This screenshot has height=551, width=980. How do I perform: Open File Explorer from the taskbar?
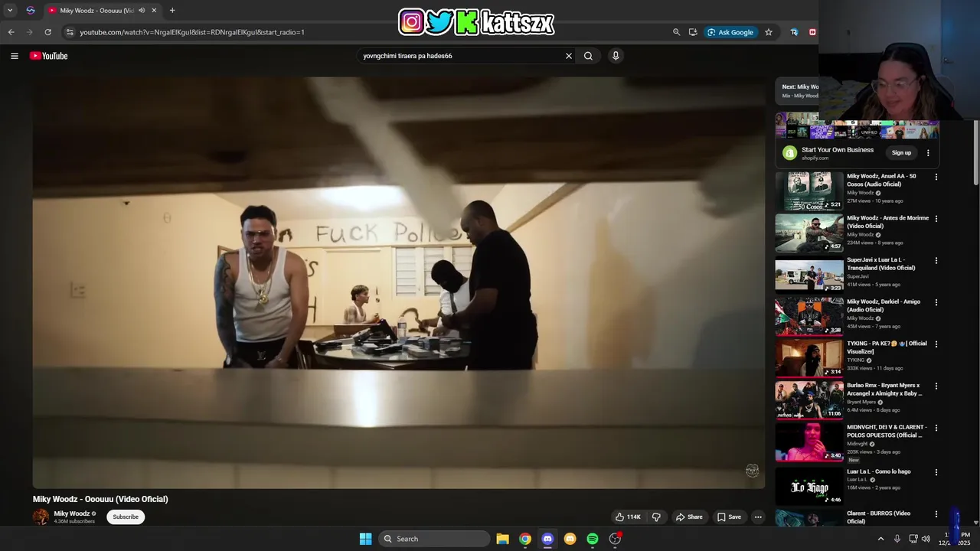(x=502, y=539)
